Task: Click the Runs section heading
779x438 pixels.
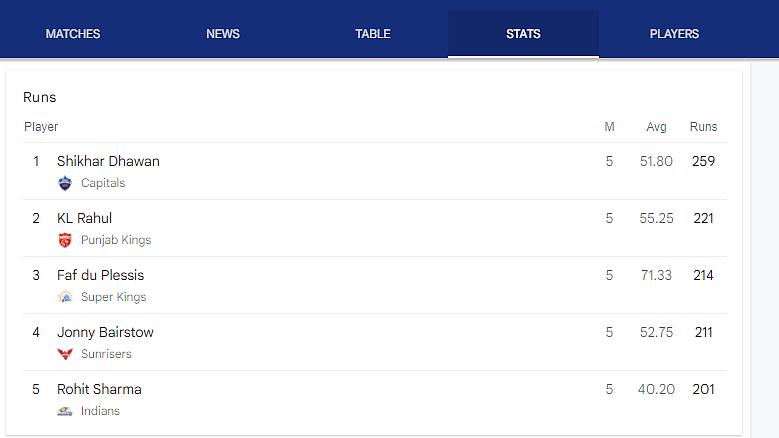Action: click(40, 97)
